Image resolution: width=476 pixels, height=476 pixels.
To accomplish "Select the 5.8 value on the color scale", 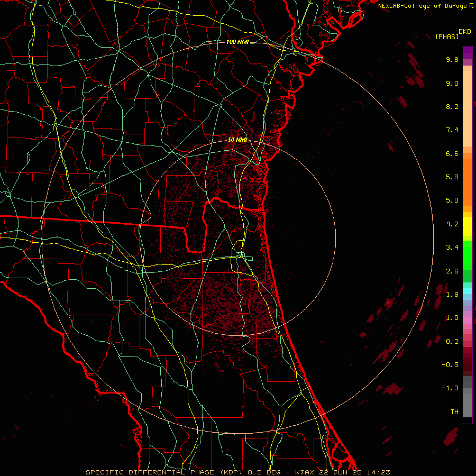I will click(x=452, y=177).
